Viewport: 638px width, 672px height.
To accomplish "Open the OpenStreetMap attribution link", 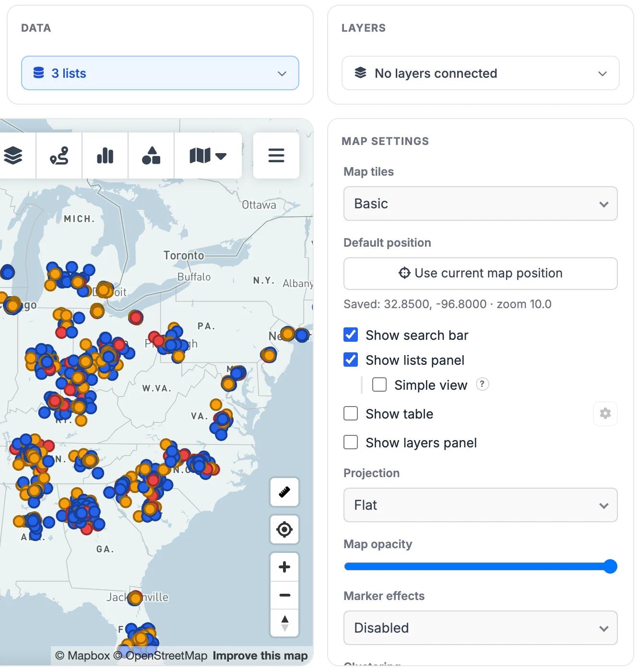I will coord(160,656).
